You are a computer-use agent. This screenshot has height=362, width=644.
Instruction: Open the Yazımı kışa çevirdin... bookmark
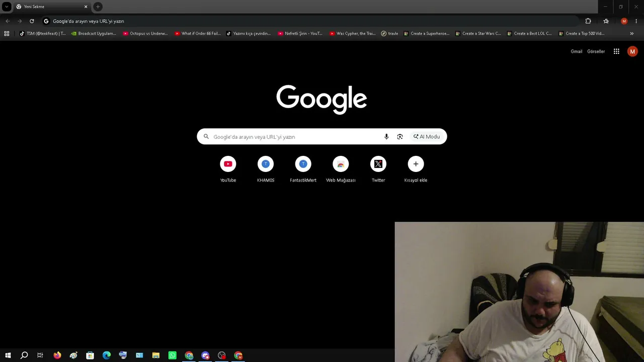pos(249,34)
